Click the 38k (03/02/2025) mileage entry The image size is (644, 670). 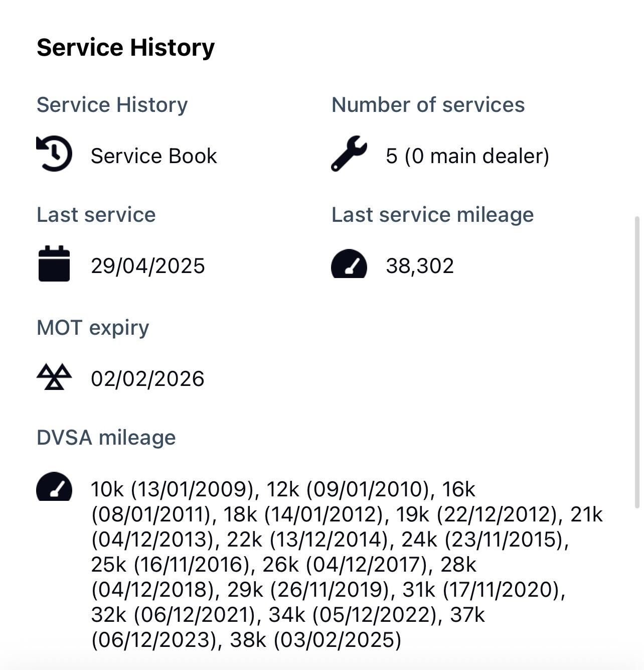[x=315, y=640]
